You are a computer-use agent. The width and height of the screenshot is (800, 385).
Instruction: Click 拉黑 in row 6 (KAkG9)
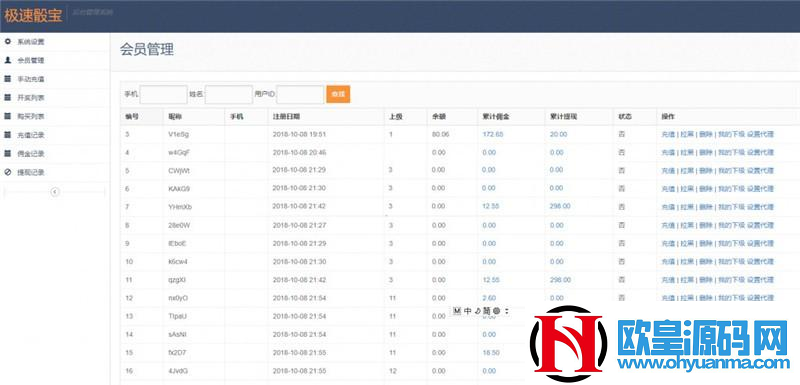pos(687,189)
